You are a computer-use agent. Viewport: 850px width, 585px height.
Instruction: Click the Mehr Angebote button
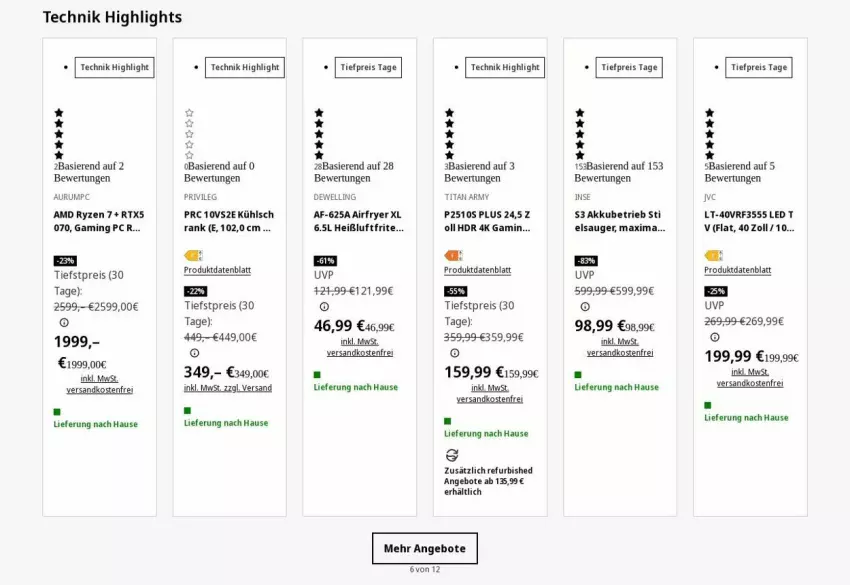pyautogui.click(x=424, y=548)
